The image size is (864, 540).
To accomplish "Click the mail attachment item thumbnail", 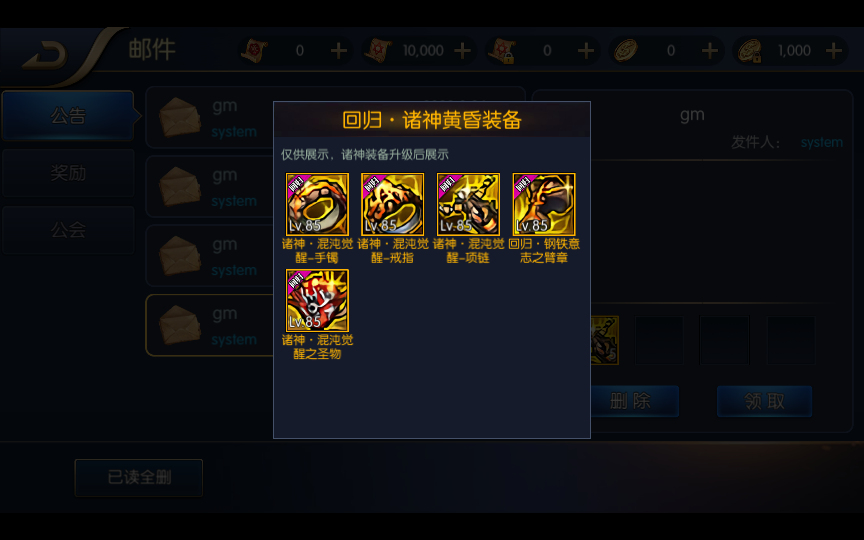I will tap(604, 340).
